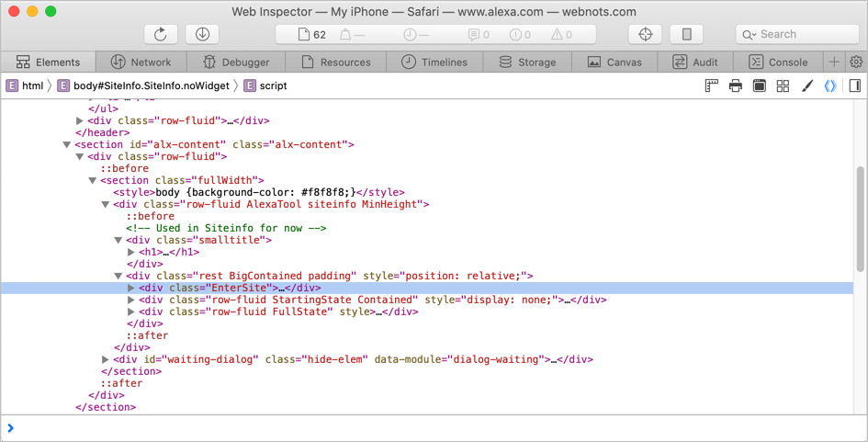This screenshot has height=442, width=868.
Task: Collapse rest BigContained padding div
Action: pos(118,276)
